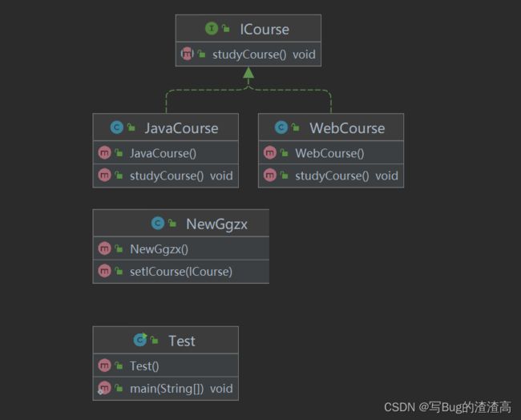Click the method icon beside setICourse(ICourse)
The height and width of the screenshot is (420, 521).
104,271
